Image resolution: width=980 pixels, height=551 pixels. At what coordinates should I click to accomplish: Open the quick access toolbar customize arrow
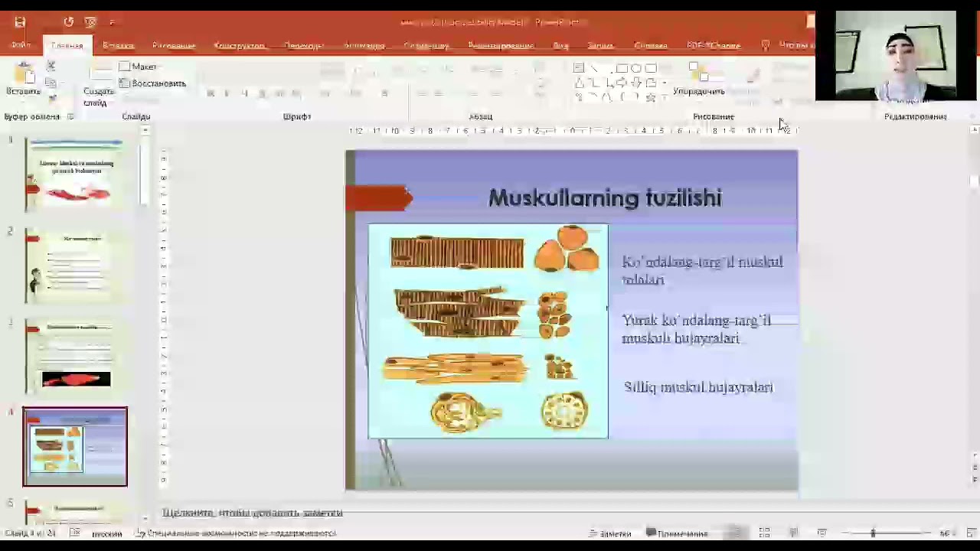click(112, 22)
